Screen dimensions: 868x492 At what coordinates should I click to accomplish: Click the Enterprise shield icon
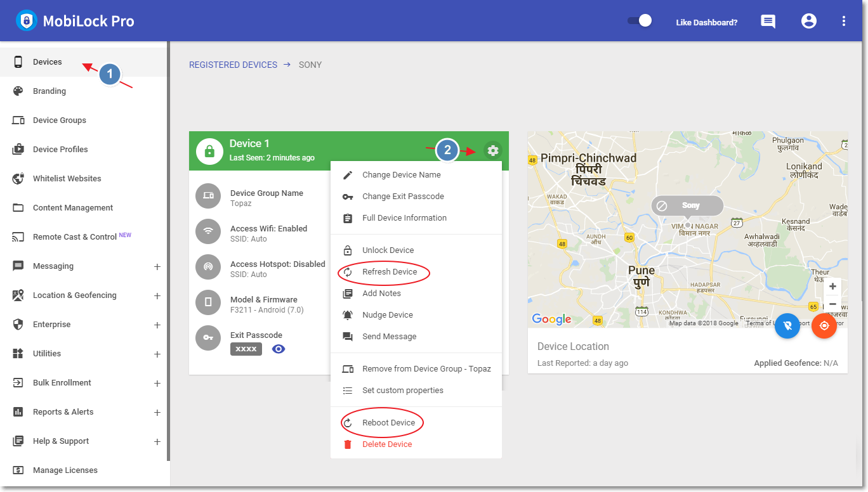[18, 324]
